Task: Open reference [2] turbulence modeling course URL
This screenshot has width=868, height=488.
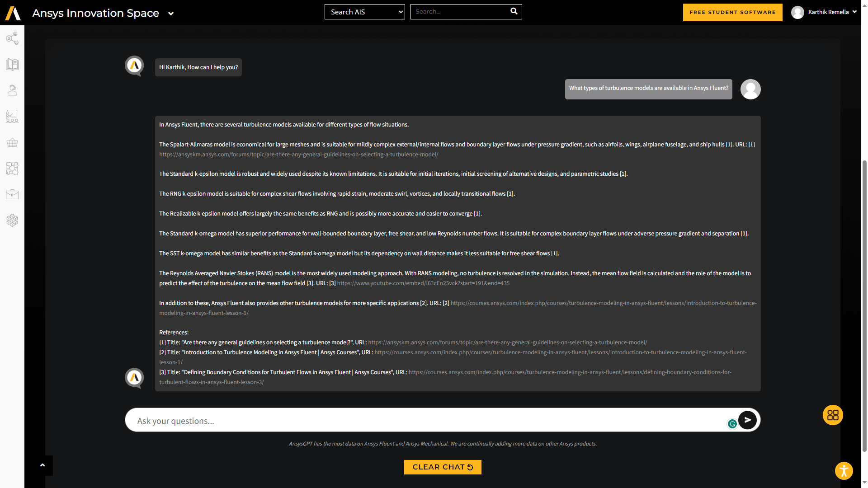Action: coord(453,357)
